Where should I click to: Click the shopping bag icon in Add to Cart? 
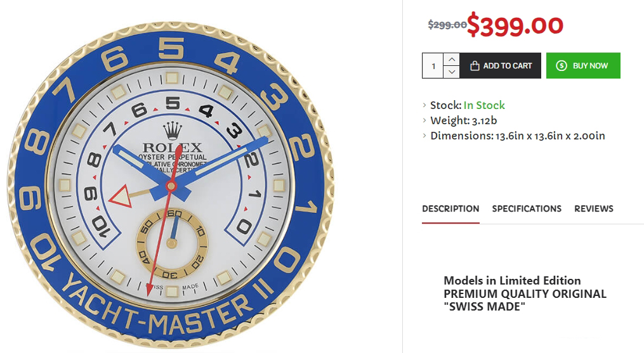click(x=475, y=66)
